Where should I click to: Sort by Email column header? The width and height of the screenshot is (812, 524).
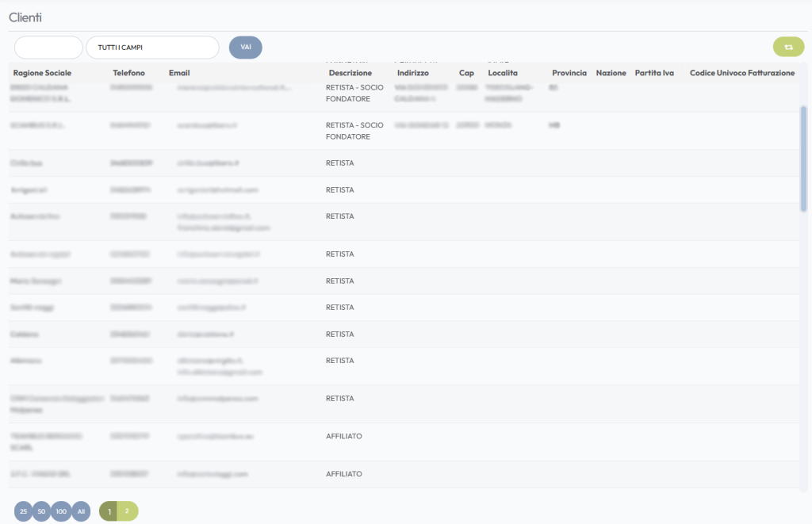click(179, 73)
